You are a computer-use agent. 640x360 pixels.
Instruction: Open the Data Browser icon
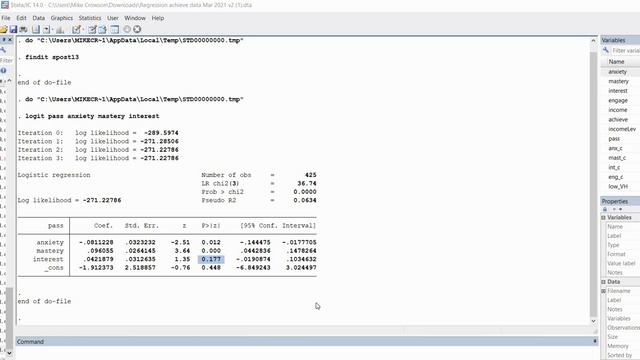coord(102,29)
